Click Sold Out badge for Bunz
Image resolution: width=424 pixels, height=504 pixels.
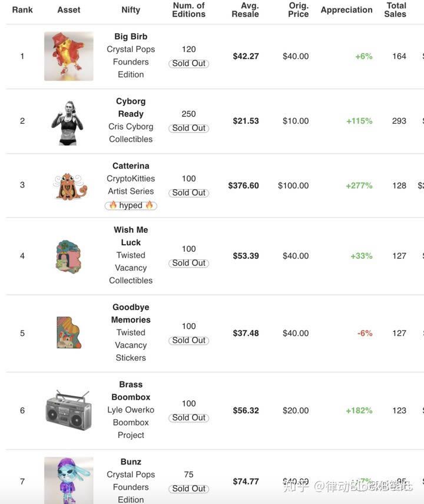[x=189, y=489]
